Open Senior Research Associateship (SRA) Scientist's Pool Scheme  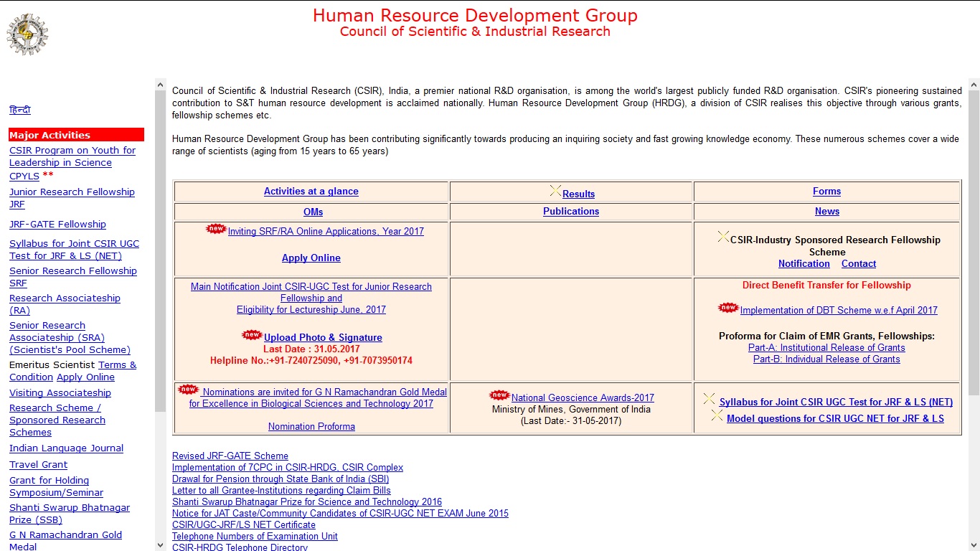pyautogui.click(x=70, y=338)
